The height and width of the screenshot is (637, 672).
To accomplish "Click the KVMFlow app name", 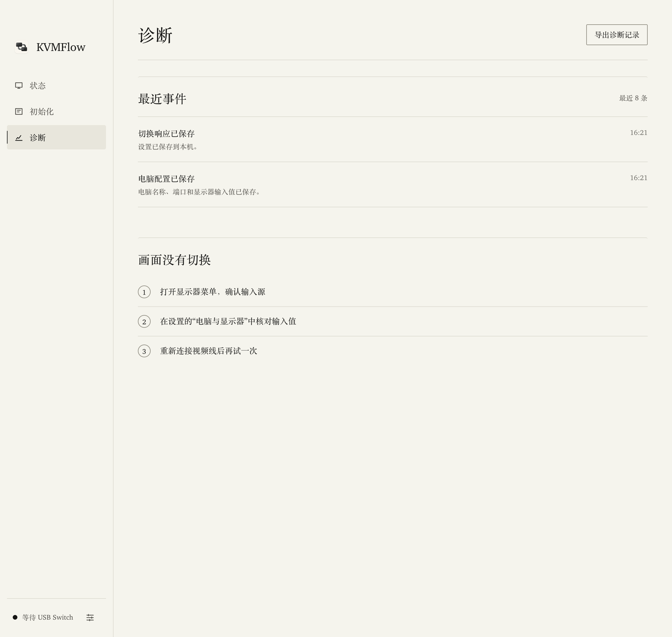I will (x=61, y=47).
